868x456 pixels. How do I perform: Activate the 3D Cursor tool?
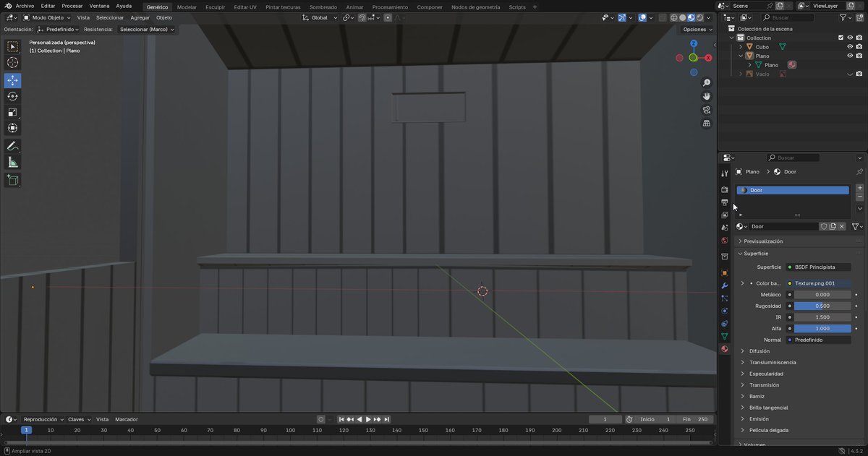tap(12, 63)
